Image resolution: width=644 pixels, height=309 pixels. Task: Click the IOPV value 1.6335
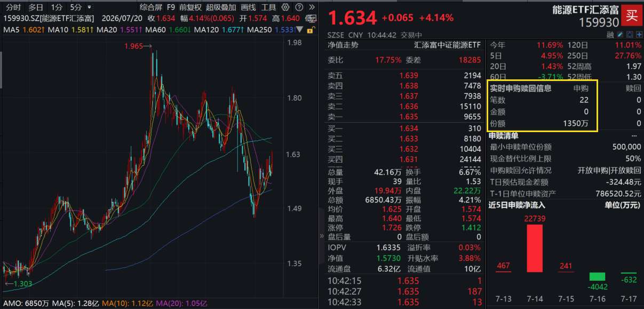[389, 248]
